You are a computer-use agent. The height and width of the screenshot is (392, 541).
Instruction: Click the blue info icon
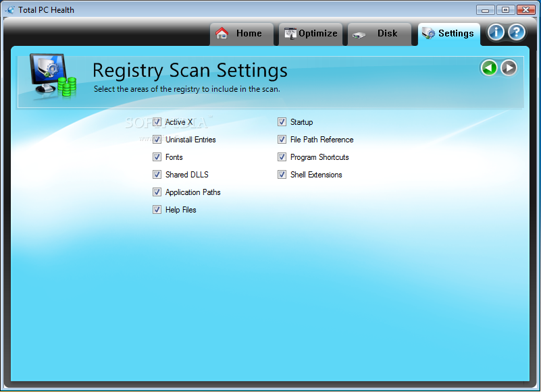[496, 32]
